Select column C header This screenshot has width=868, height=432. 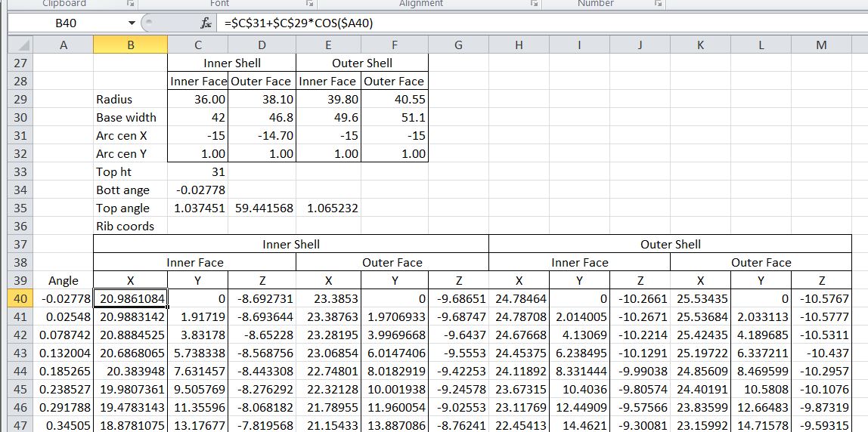(x=199, y=45)
